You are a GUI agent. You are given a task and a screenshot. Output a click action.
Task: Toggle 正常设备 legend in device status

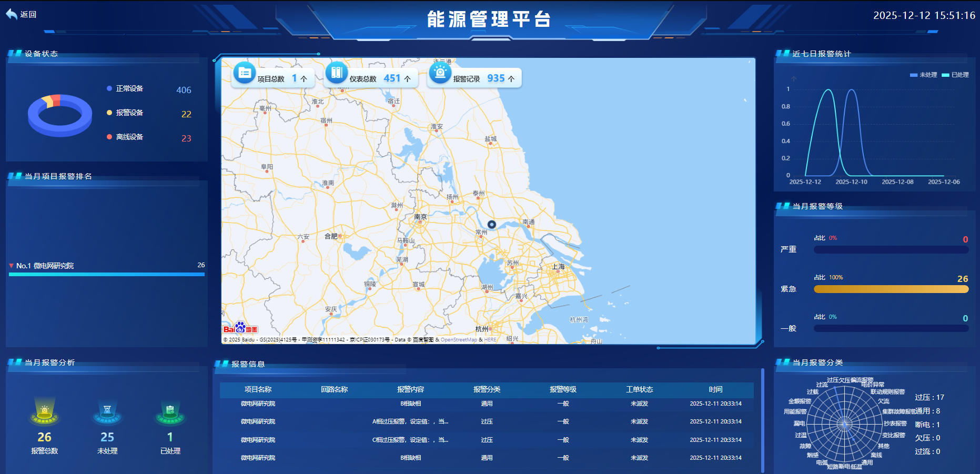click(125, 88)
